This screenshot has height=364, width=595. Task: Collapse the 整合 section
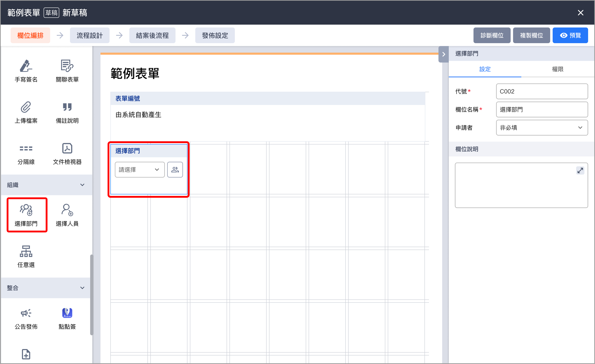(x=46, y=288)
